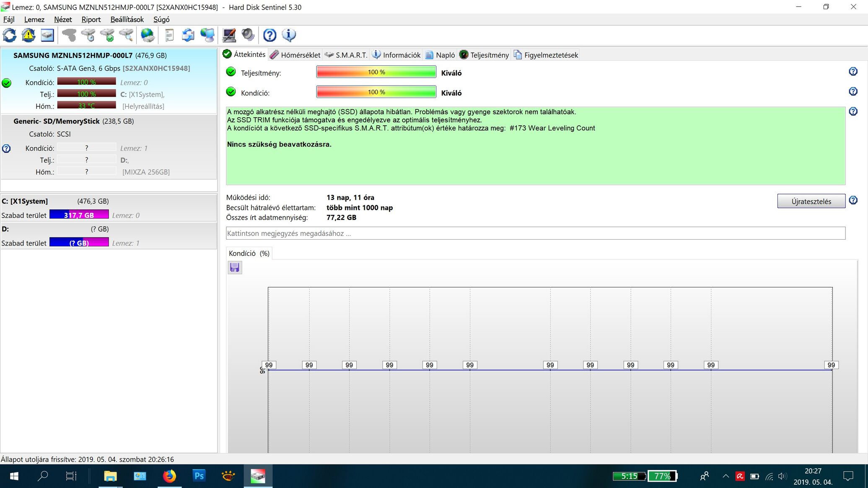This screenshot has height=488, width=868.
Task: Click the 13 nap, 11 óra operating time
Action: [x=350, y=197]
